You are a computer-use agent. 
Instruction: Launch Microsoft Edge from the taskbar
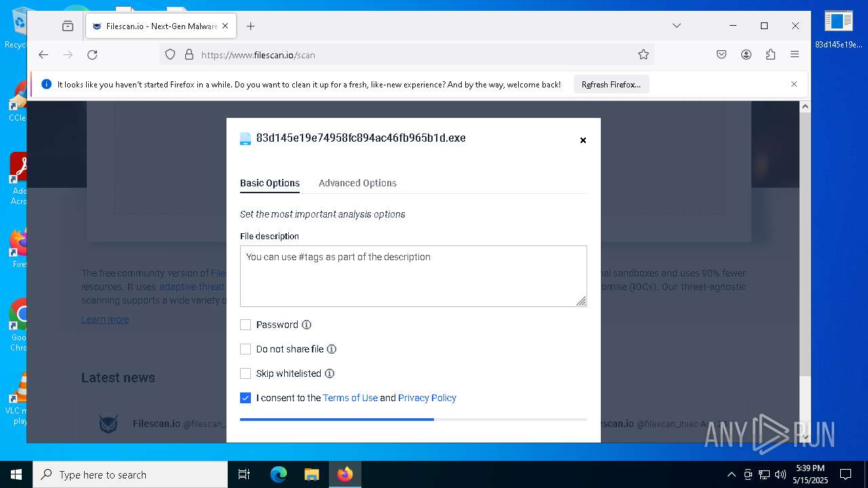(x=279, y=474)
